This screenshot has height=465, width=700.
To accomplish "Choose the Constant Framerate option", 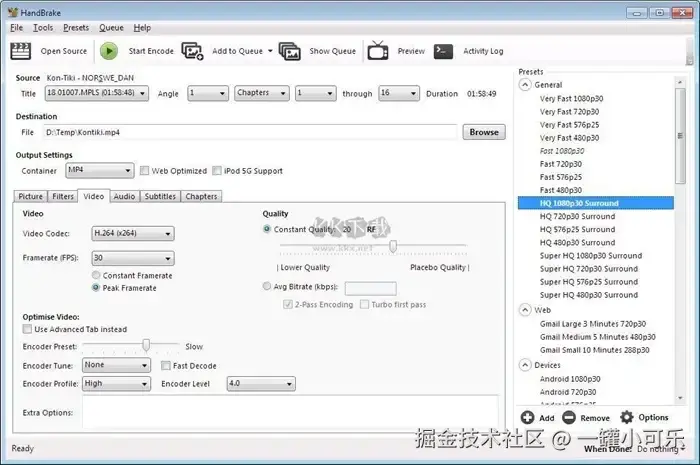I will (x=96, y=275).
